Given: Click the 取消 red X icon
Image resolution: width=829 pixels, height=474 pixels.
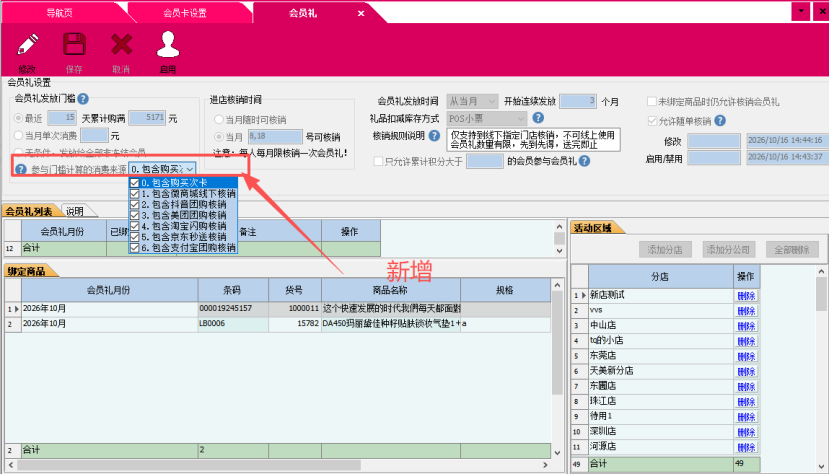Looking at the screenshot, I should 122,44.
